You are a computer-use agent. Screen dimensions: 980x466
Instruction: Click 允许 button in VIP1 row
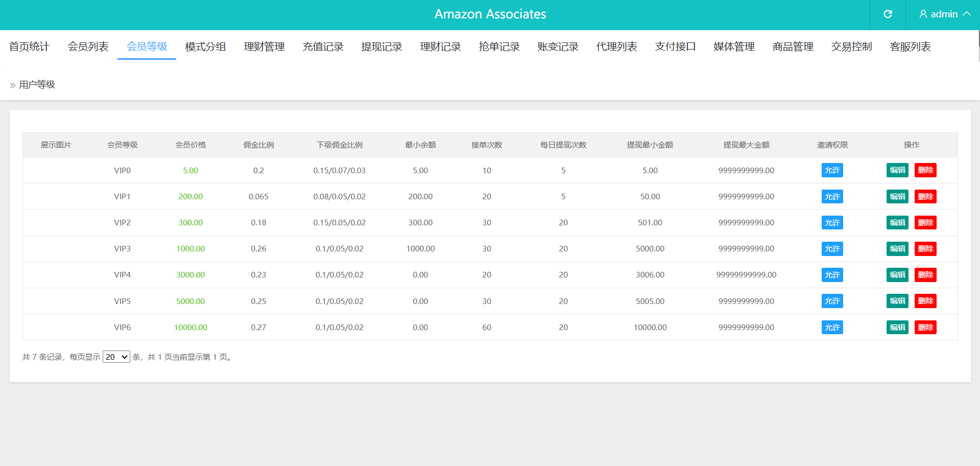click(x=832, y=196)
